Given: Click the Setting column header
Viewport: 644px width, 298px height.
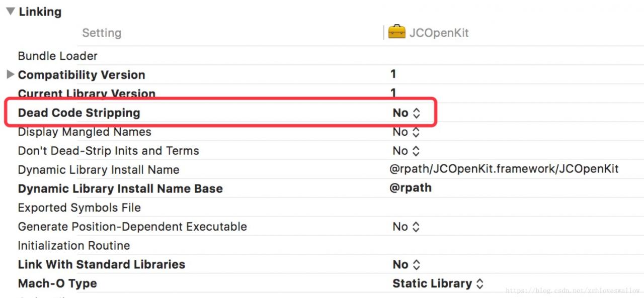Looking at the screenshot, I should [x=102, y=33].
